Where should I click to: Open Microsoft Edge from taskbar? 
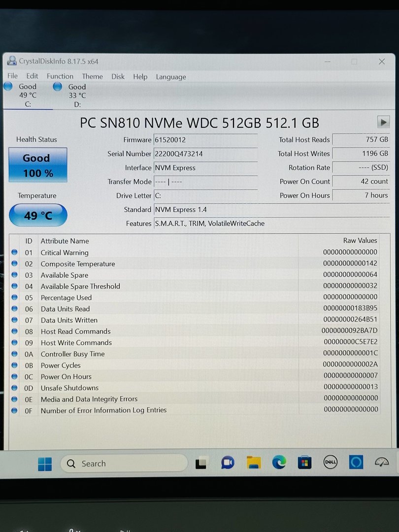[x=279, y=463]
